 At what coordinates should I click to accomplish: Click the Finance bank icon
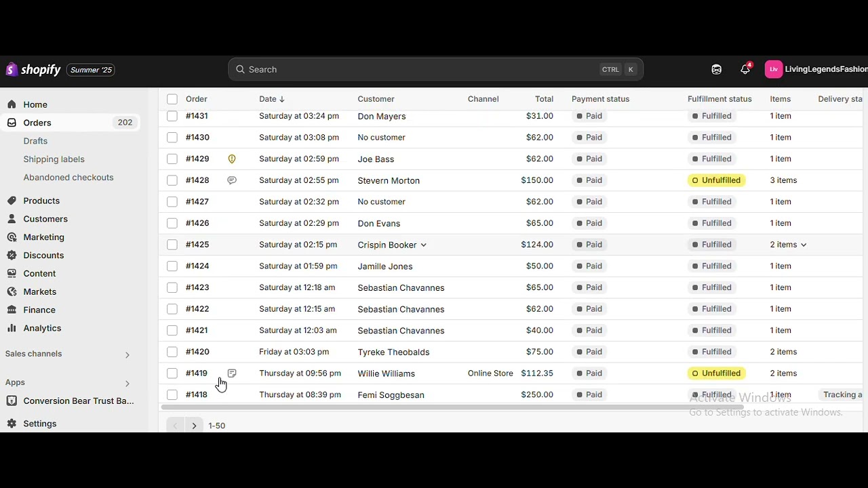point(12,310)
